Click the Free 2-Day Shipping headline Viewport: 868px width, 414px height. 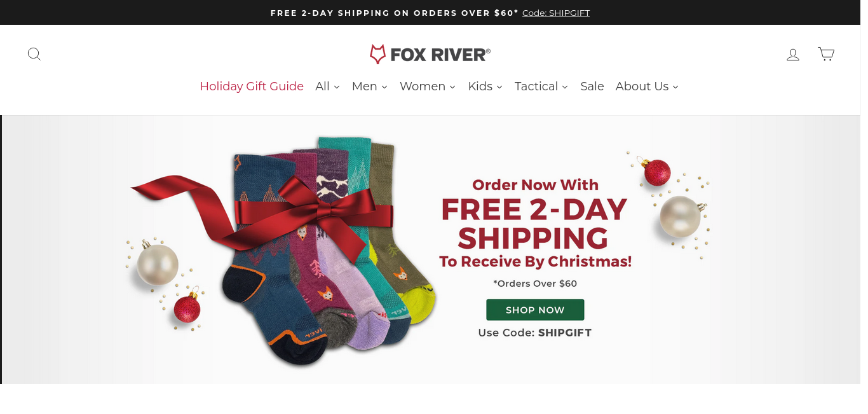tap(534, 224)
